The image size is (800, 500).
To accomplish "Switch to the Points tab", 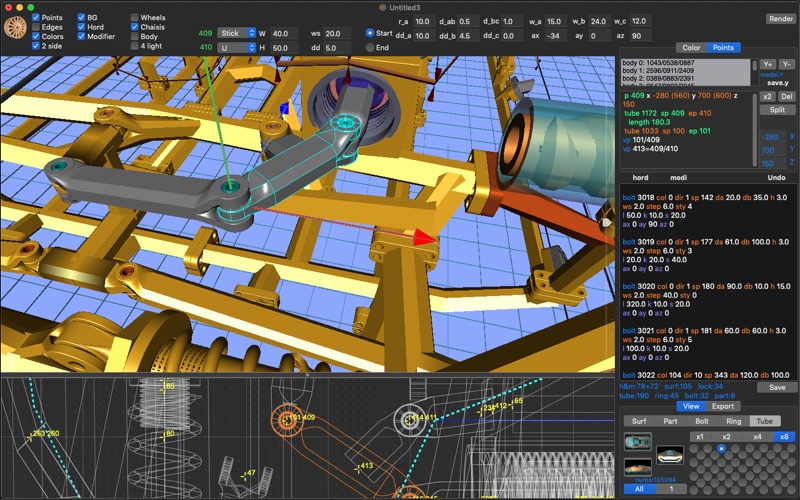I will pyautogui.click(x=723, y=47).
